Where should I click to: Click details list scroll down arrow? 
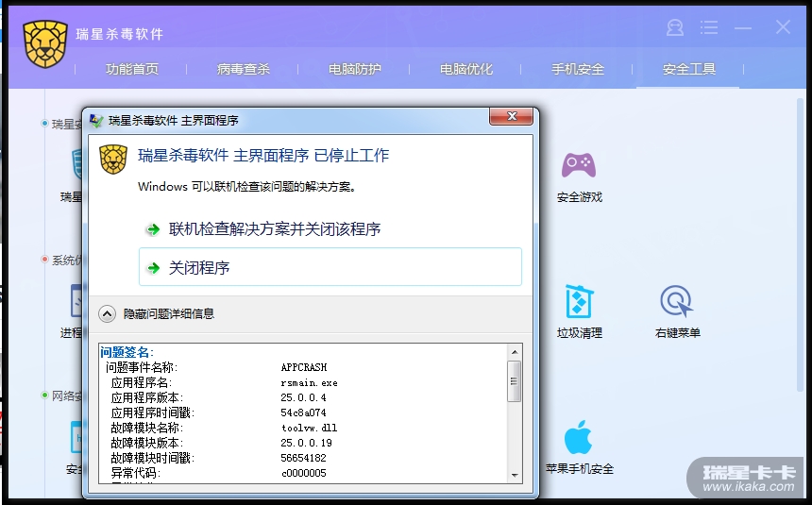click(x=515, y=475)
